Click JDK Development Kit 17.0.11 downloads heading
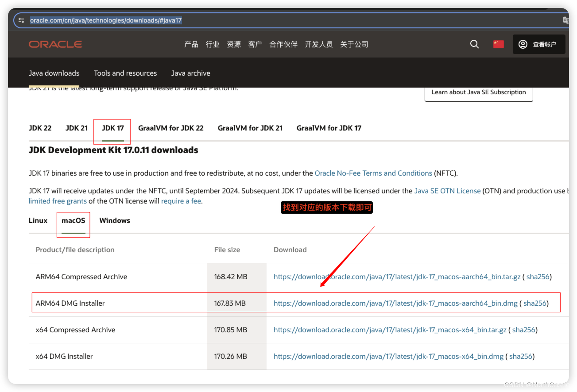Screen dimensions: 577x392 [x=113, y=150]
